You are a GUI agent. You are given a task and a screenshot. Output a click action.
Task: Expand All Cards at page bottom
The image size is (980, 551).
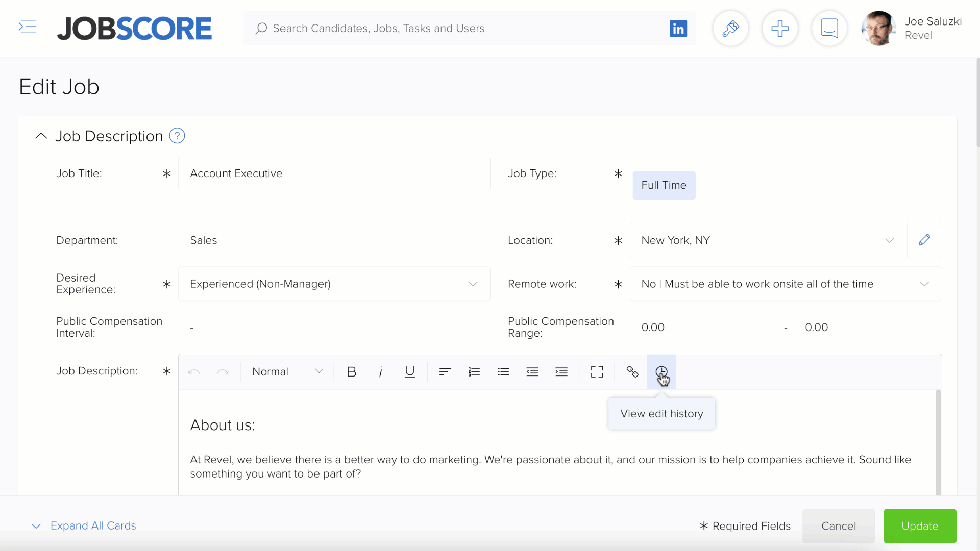(x=93, y=525)
